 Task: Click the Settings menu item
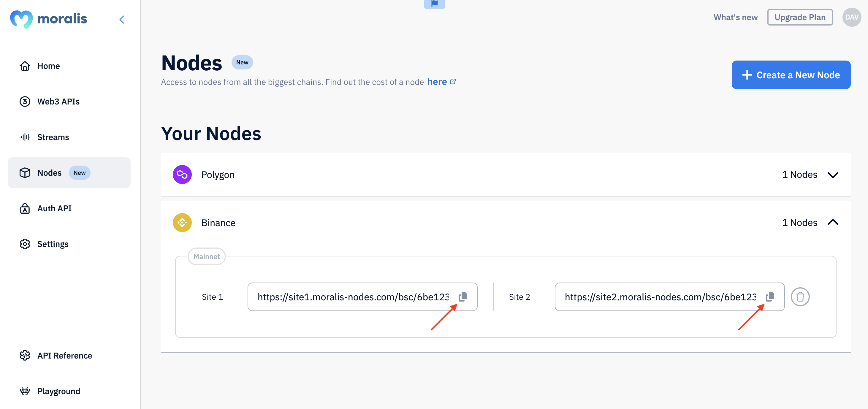click(53, 243)
